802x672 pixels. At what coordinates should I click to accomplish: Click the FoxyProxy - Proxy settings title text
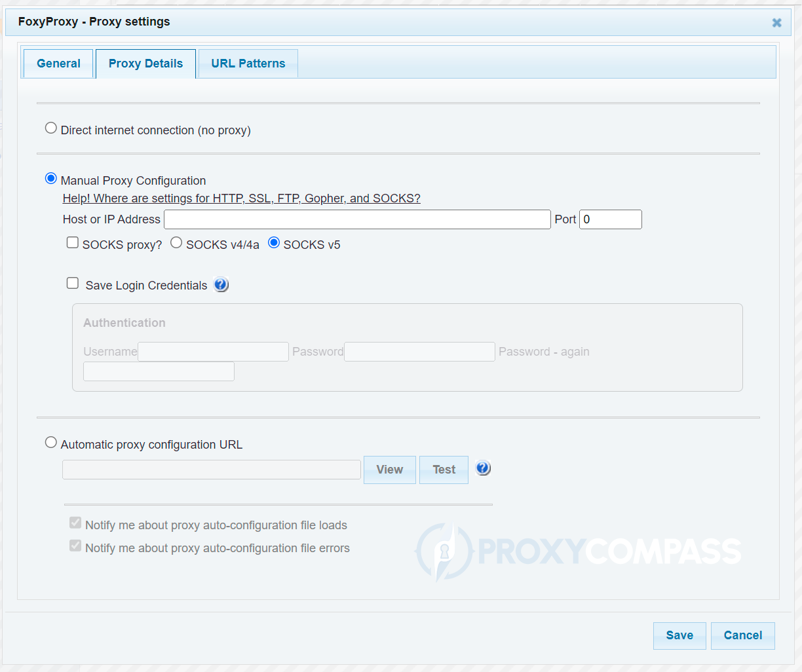(x=94, y=22)
